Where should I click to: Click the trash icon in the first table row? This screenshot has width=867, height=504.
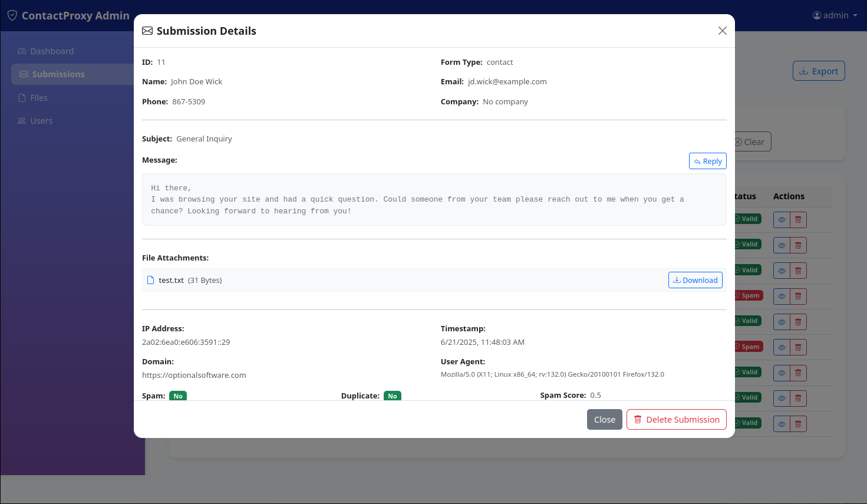pyautogui.click(x=798, y=220)
